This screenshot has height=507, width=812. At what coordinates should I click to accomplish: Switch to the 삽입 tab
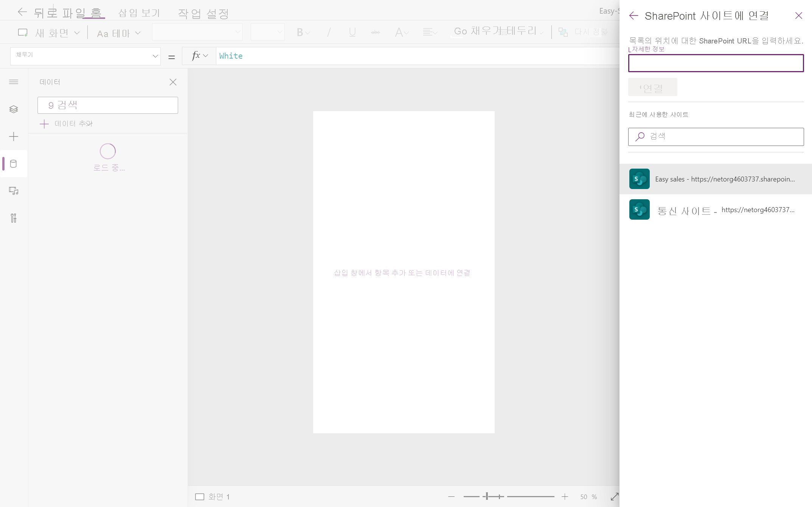coord(128,13)
